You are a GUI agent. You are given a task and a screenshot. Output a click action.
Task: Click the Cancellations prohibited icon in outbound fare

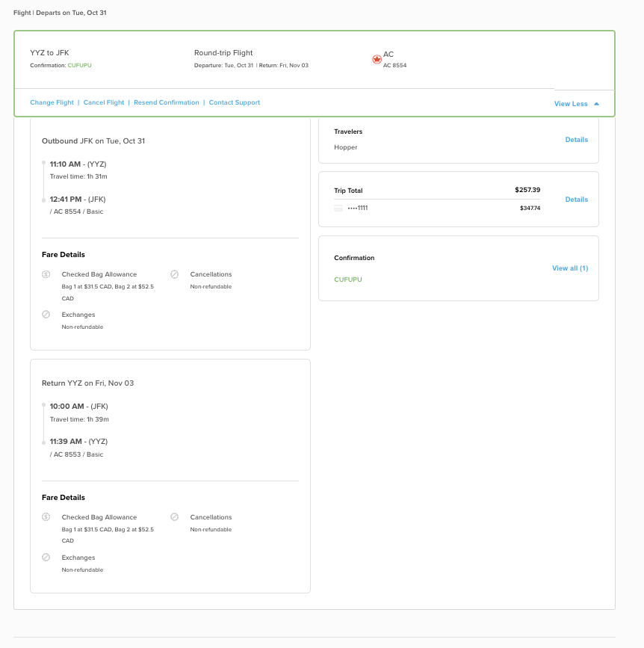(175, 274)
